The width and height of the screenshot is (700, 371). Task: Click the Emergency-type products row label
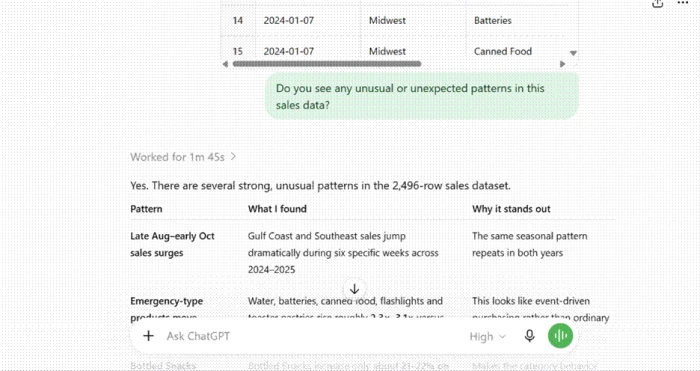[167, 309]
